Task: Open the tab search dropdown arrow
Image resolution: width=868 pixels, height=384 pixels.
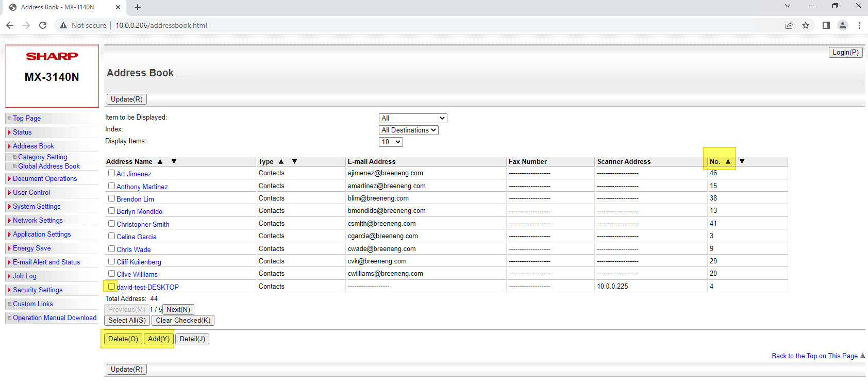Action: tap(787, 6)
